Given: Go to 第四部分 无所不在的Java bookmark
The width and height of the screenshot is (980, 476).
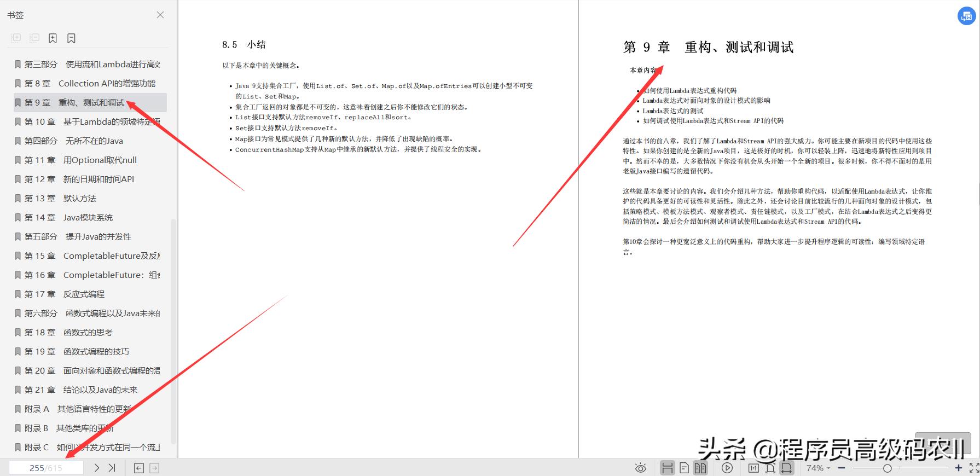Looking at the screenshot, I should pyautogui.click(x=90, y=141).
